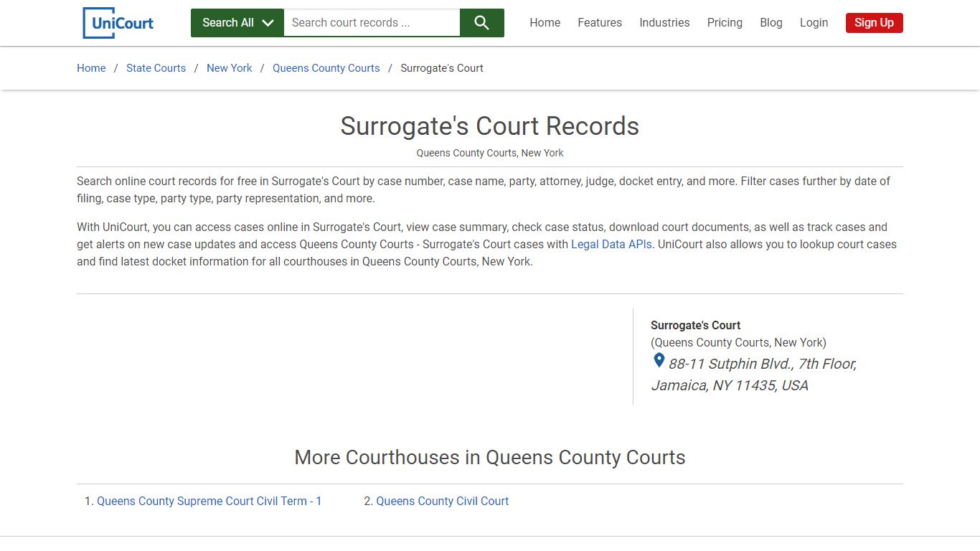
Task: Open the Features menu item
Action: pyautogui.click(x=600, y=23)
